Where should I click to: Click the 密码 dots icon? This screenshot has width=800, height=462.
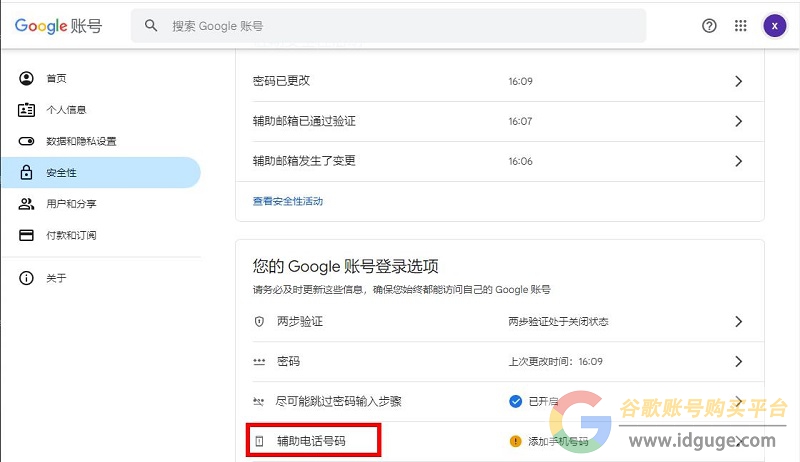pyautogui.click(x=259, y=362)
